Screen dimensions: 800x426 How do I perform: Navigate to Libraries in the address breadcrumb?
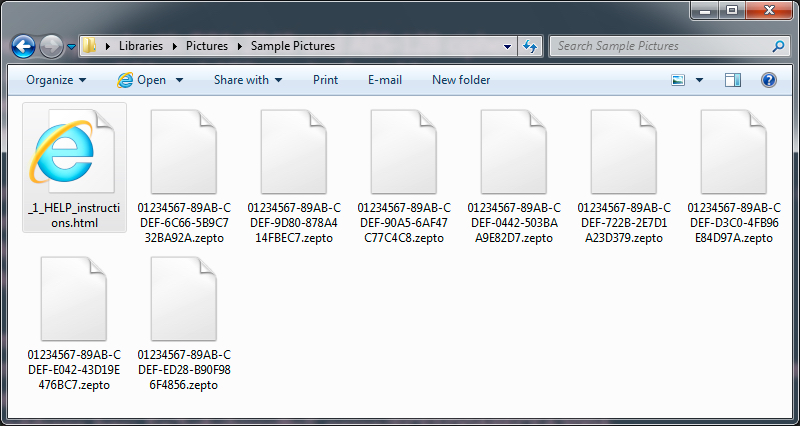point(140,46)
